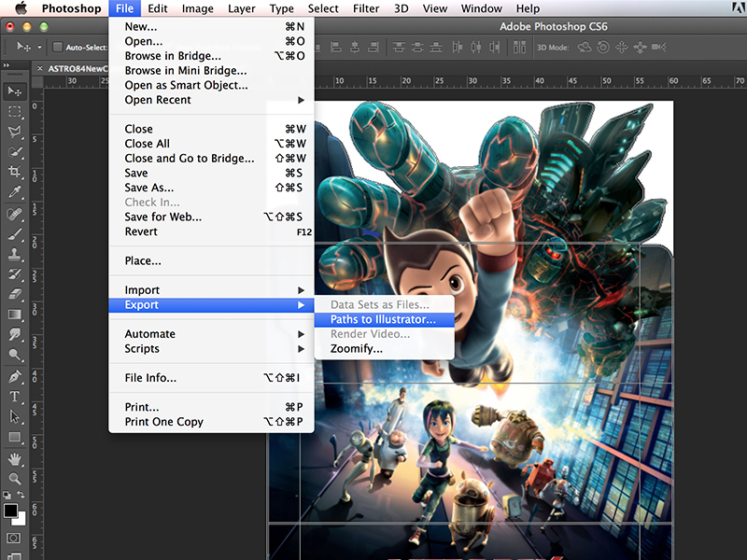Click the Distribute Bottom Edges icon
The width and height of the screenshot is (747, 560).
pyautogui.click(x=436, y=48)
